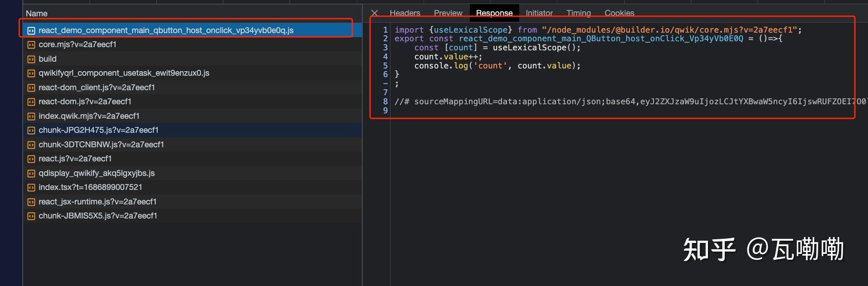This screenshot has width=868, height=286.
Task: Click the script icon next to react-dom_client.js
Action: 31,88
